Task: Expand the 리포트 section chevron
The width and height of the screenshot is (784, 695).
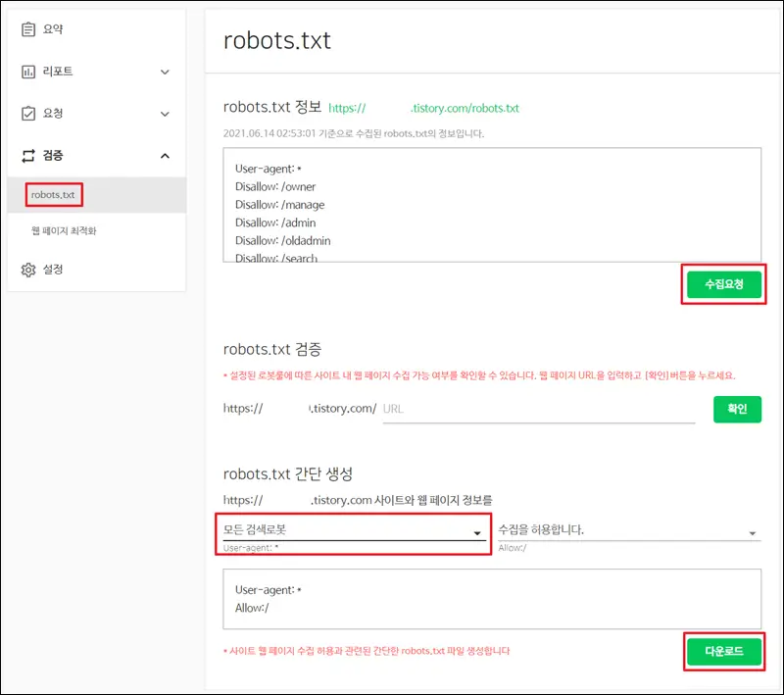Action: coord(165,73)
